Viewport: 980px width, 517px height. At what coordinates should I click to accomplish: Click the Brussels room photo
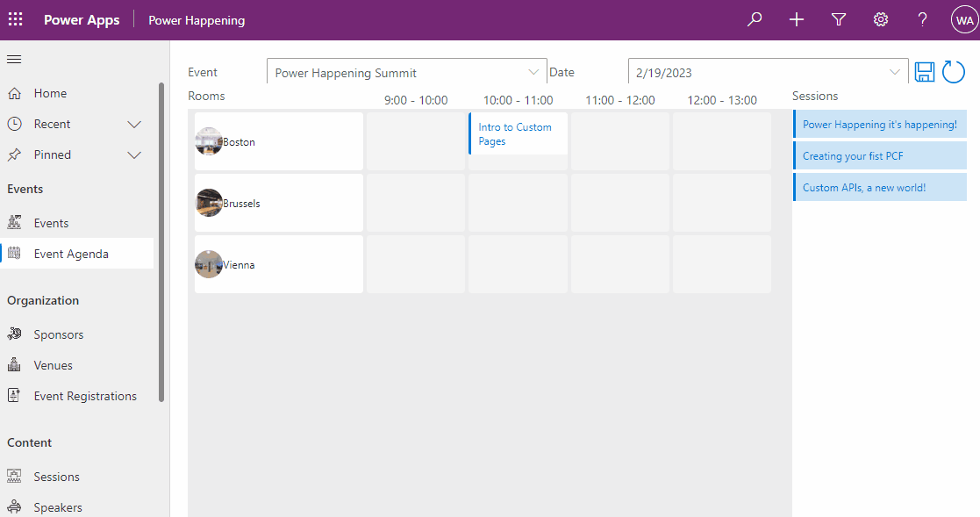209,203
